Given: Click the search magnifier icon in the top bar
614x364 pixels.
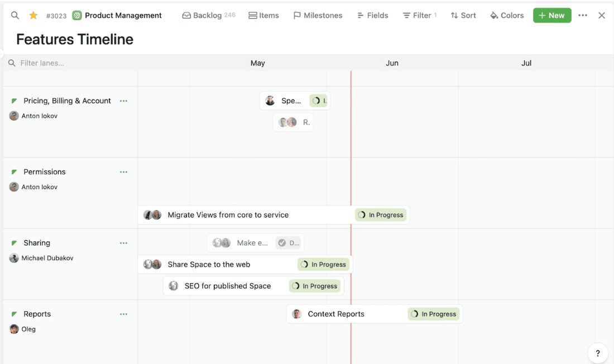Looking at the screenshot, I should point(14,15).
